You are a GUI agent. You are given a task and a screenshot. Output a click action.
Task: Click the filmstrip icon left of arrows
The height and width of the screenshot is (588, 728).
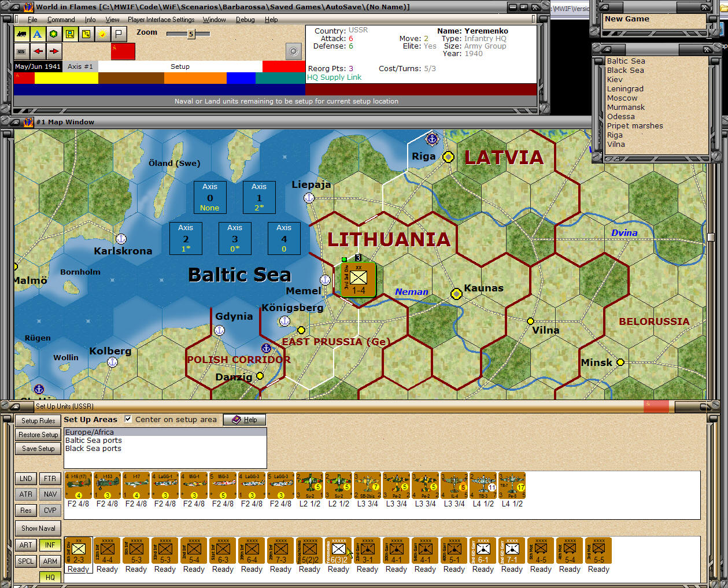(x=21, y=51)
